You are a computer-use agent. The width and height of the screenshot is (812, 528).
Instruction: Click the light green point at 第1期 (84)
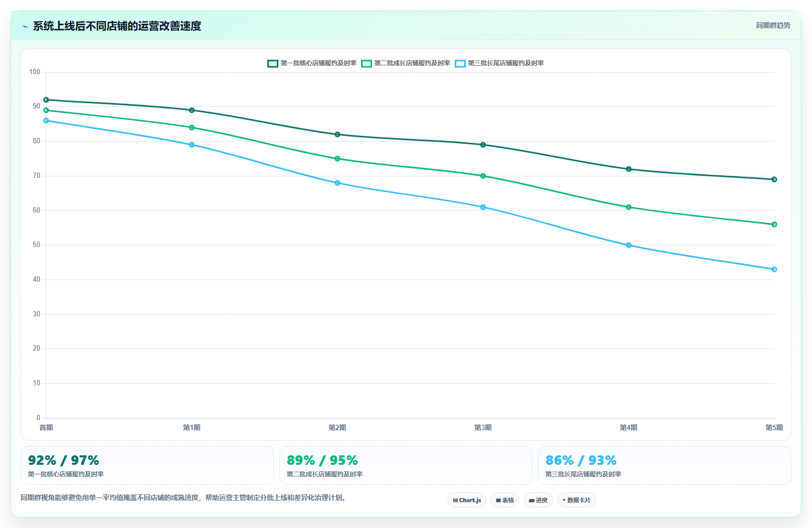tap(192, 127)
